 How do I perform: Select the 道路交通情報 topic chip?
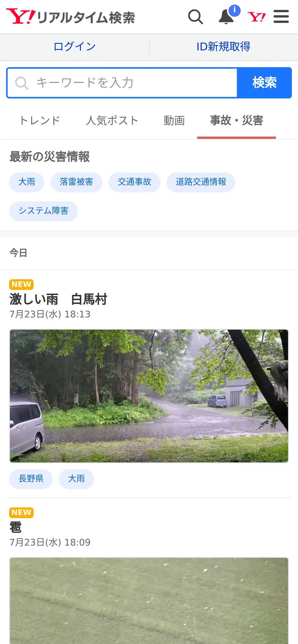201,182
